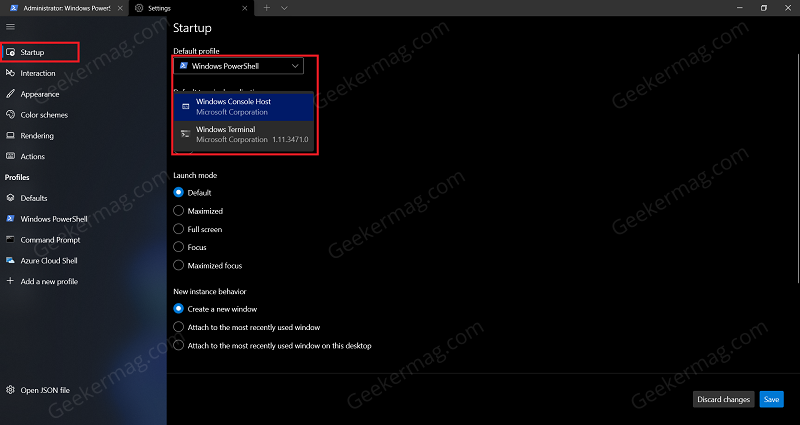The height and width of the screenshot is (425, 800).
Task: Click the Windows Console Host icon
Action: [x=186, y=107]
